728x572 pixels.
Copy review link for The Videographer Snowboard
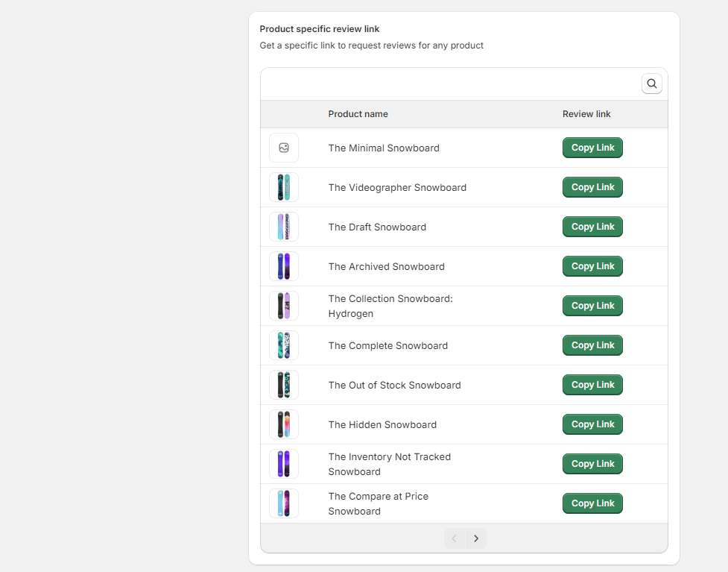click(x=592, y=187)
